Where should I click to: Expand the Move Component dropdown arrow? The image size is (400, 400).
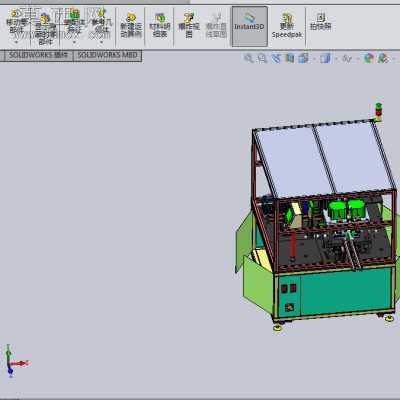tap(16, 42)
